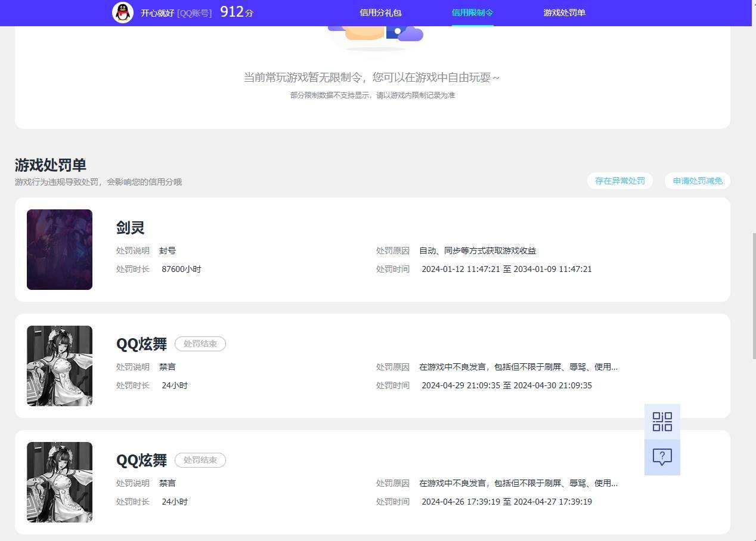Click the second QQ炫舞 game cover image
This screenshot has height=541, width=756.
(x=60, y=482)
